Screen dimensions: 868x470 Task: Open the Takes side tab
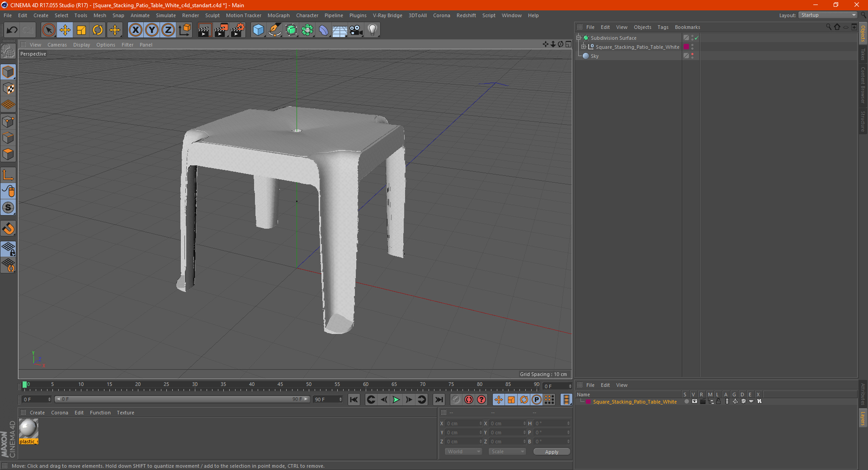point(863,54)
